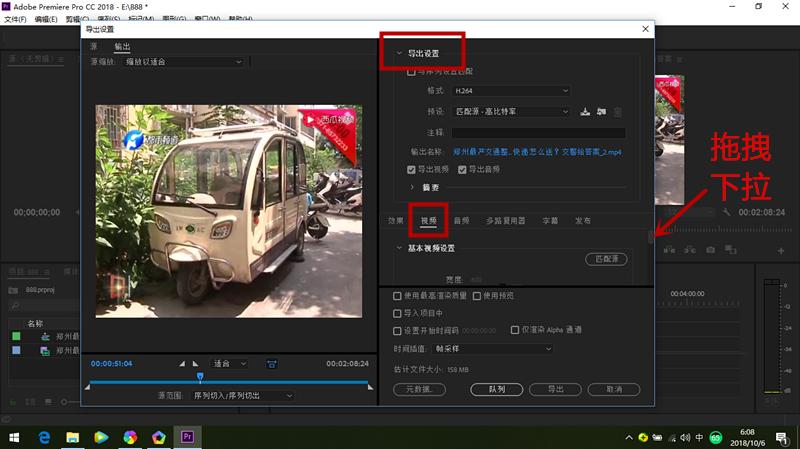
Task: Toggle the 导出音频 checkbox
Action: pyautogui.click(x=462, y=169)
